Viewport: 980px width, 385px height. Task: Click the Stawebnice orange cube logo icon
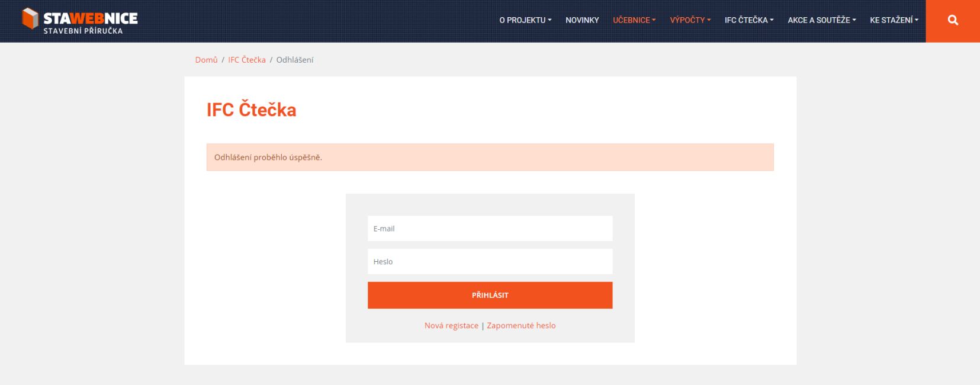(x=30, y=19)
